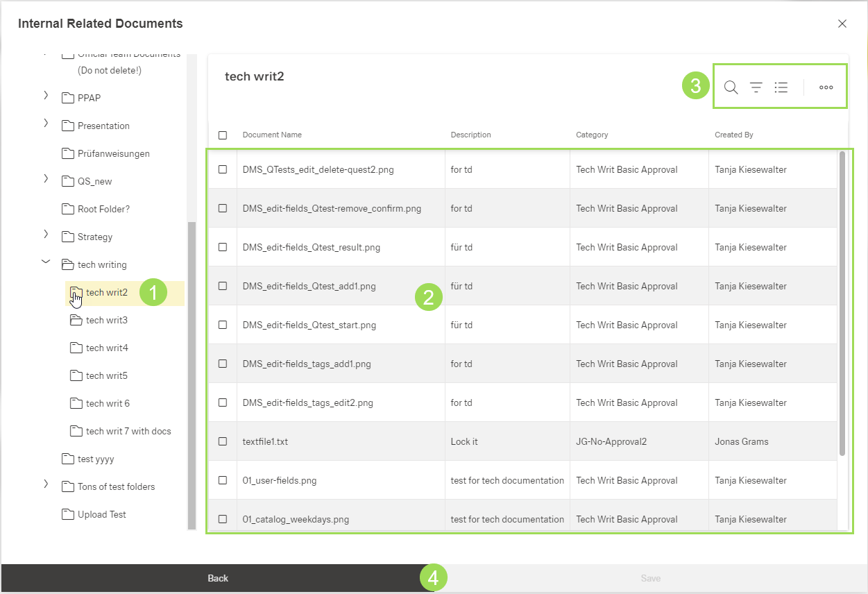Screen dimensions: 868x594
Task: Open the three-dot more options menu
Action: (826, 87)
